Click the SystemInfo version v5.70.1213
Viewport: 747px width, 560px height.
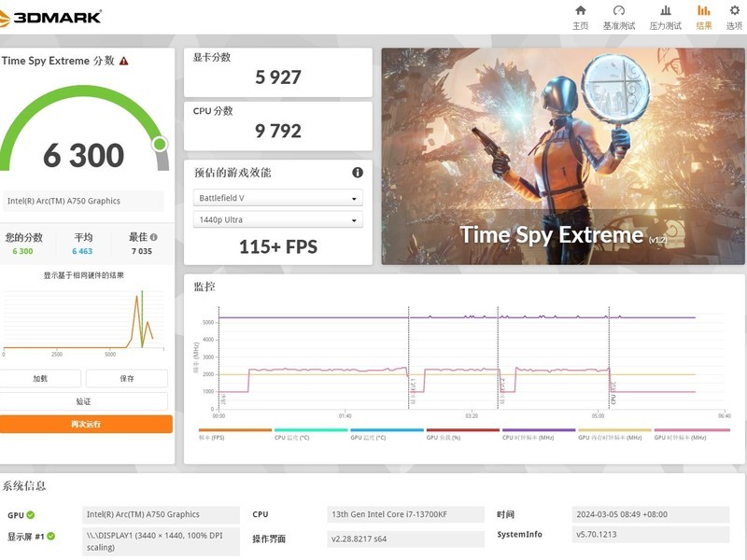click(x=650, y=534)
